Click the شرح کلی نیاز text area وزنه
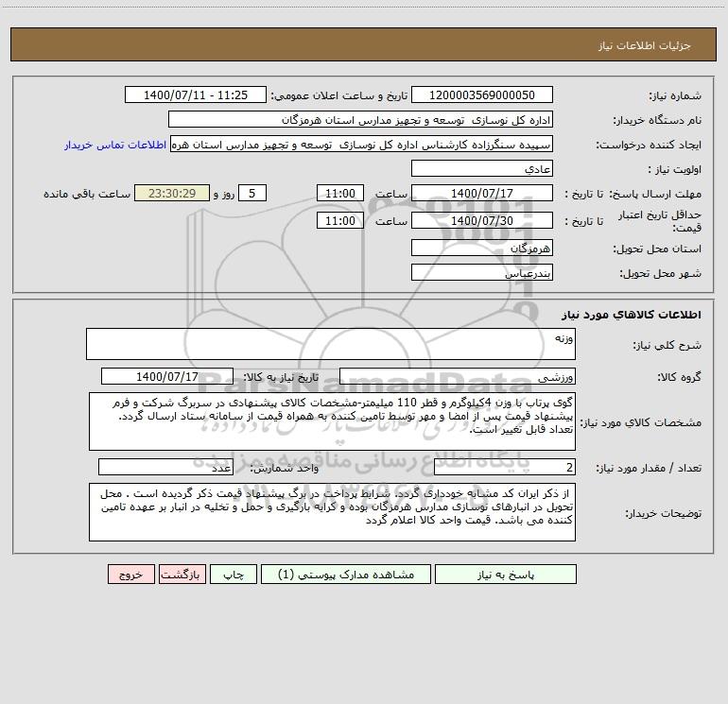Image resolution: width=728 pixels, height=704 pixels. tap(331, 344)
